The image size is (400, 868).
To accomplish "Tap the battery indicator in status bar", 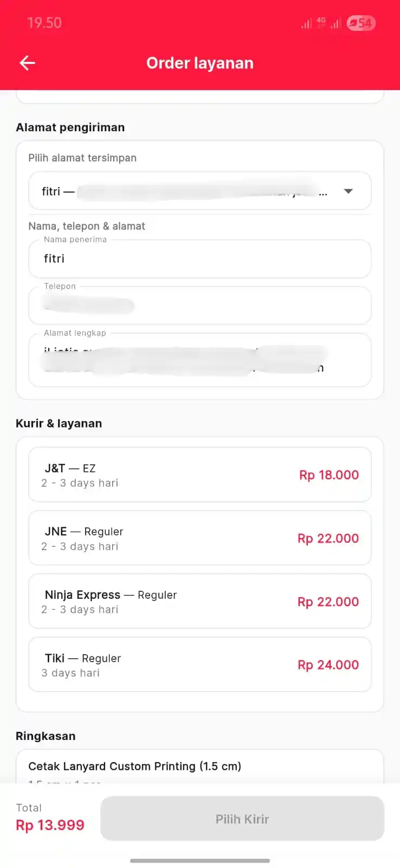I will pyautogui.click(x=361, y=23).
